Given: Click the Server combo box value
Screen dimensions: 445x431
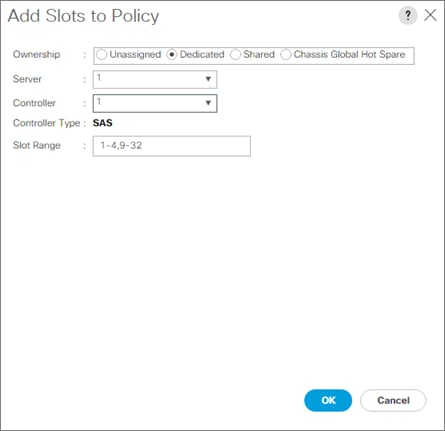Looking at the screenshot, I should [155, 79].
